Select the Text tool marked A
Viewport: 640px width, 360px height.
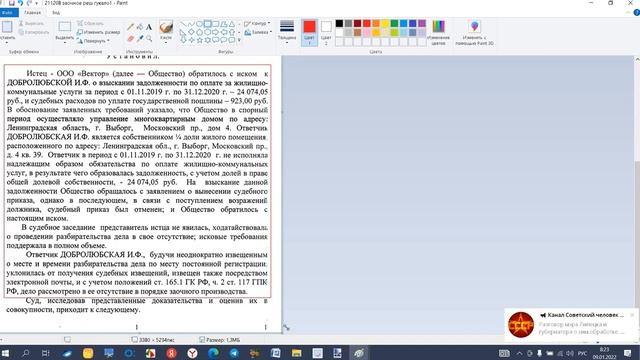(x=149, y=27)
